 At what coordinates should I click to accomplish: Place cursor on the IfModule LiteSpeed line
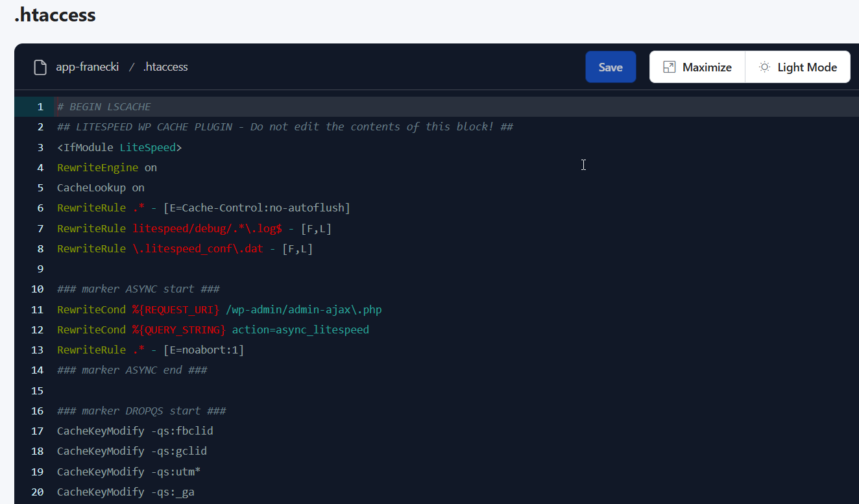pos(119,148)
